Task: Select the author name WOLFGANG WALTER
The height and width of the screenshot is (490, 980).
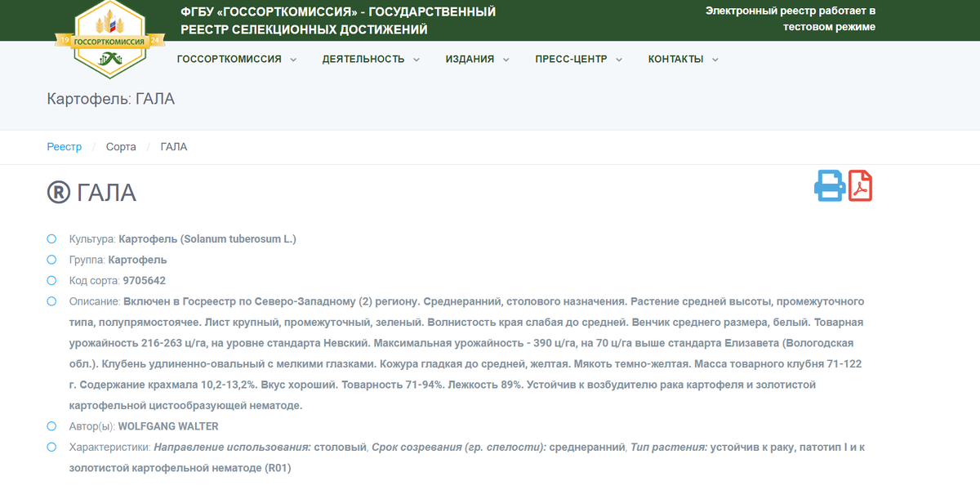Action: tap(168, 426)
